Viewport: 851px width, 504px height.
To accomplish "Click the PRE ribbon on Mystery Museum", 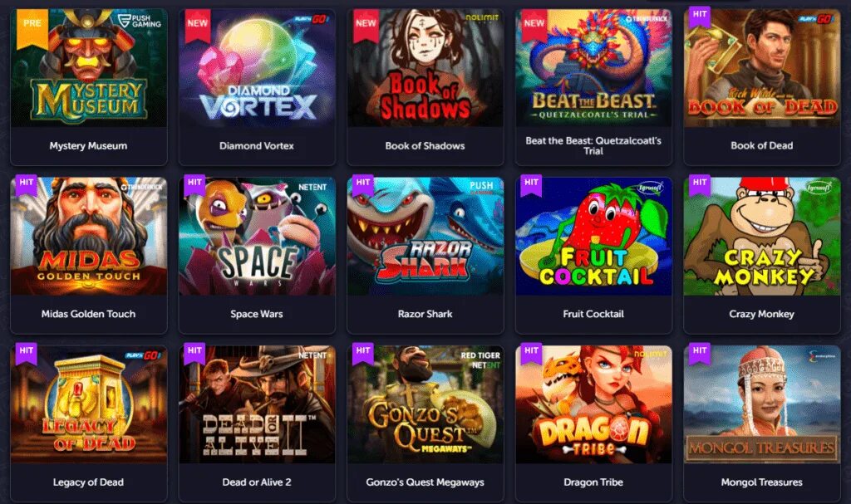I will [x=32, y=27].
